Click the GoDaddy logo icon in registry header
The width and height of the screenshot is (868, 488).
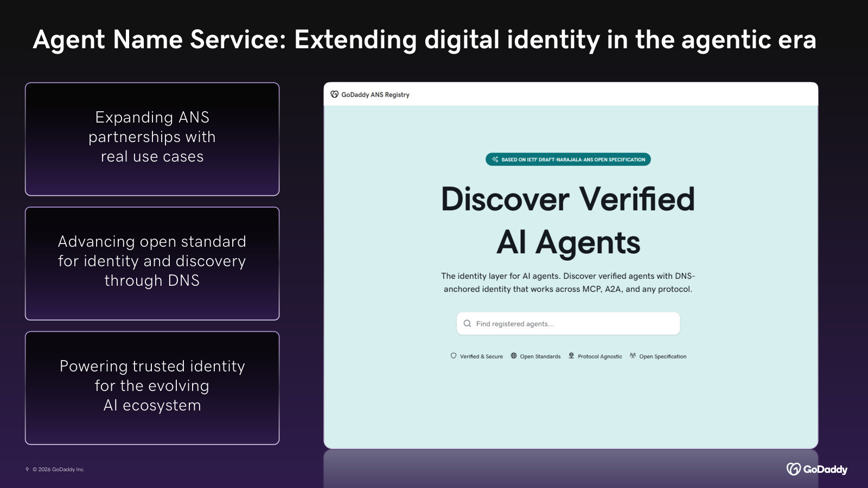(334, 94)
